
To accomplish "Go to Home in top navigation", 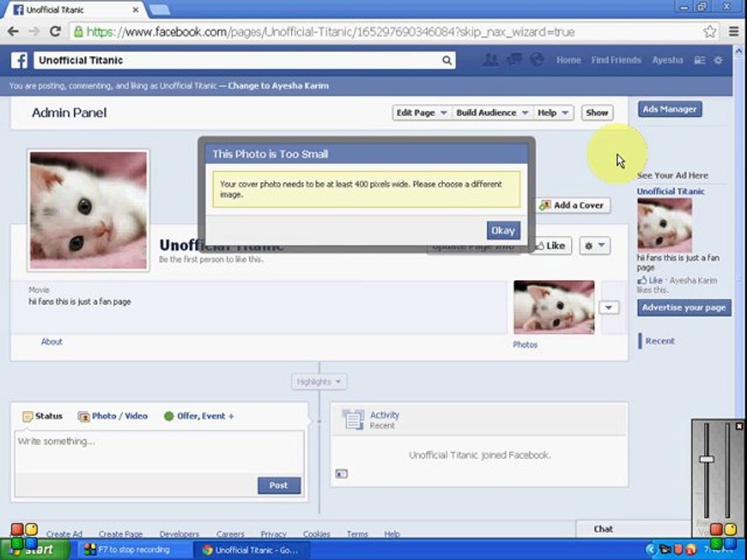I will (x=568, y=60).
